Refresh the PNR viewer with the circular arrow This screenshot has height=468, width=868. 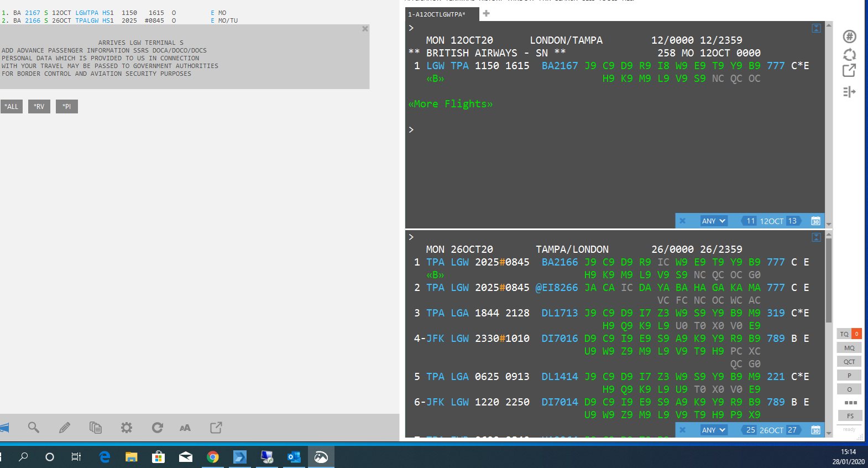click(x=158, y=427)
